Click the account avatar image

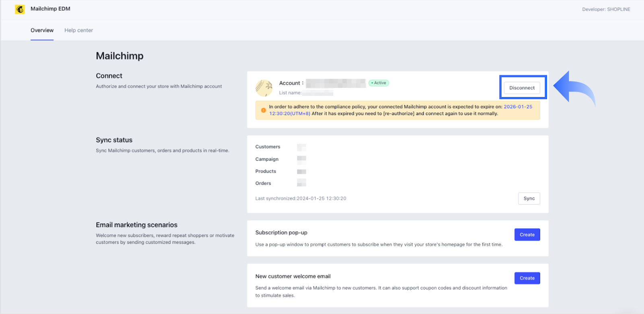click(x=264, y=88)
